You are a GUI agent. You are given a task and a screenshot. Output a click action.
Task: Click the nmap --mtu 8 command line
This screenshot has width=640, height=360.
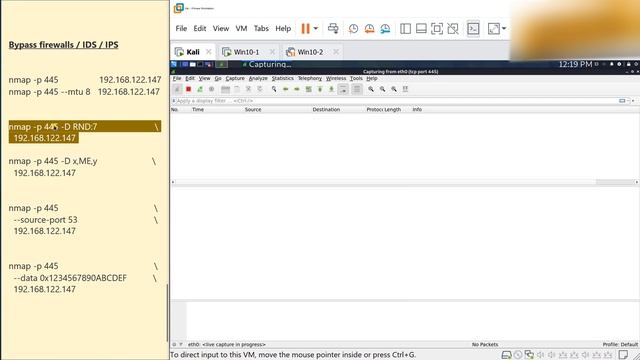pyautogui.click(x=84, y=92)
